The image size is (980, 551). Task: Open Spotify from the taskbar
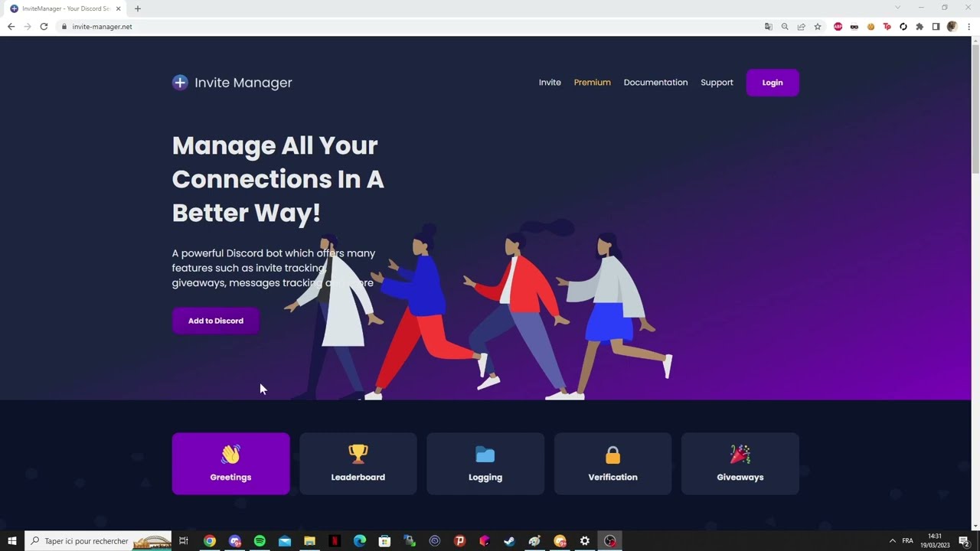[260, 541]
